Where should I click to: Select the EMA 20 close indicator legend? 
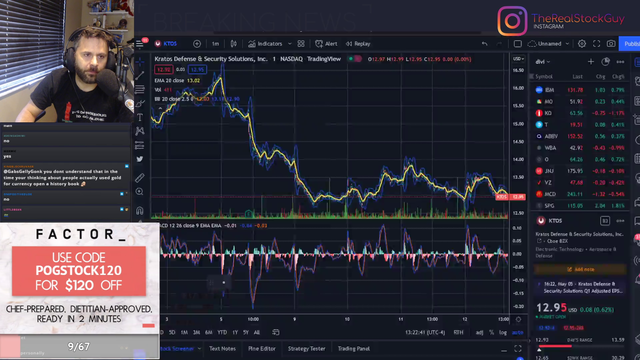tap(177, 80)
